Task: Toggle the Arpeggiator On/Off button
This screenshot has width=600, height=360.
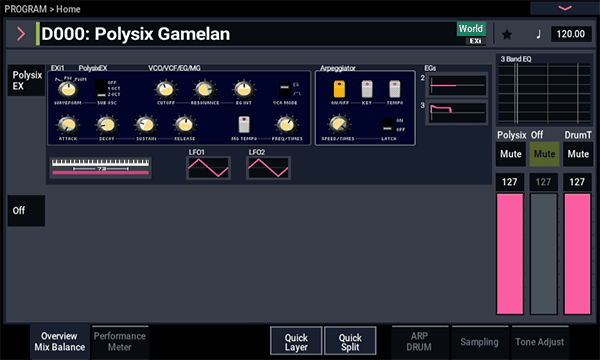Action: tap(339, 89)
